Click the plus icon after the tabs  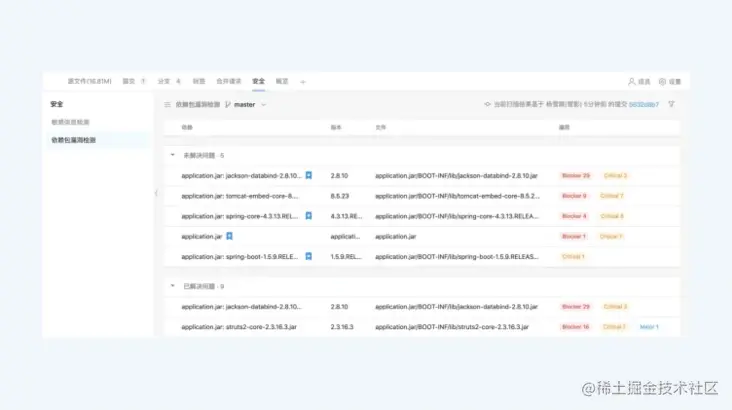click(x=303, y=82)
